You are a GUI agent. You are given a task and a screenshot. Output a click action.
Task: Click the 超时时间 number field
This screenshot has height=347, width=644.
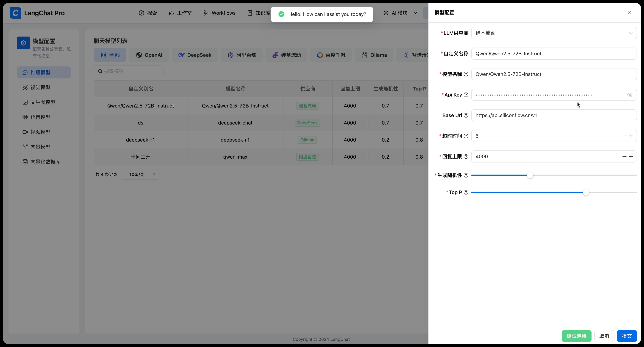pyautogui.click(x=554, y=136)
